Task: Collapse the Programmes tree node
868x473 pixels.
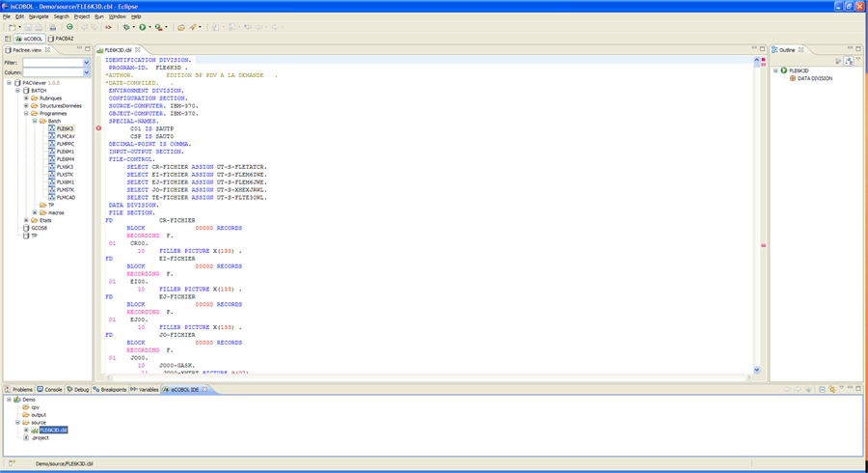Action: 27,113
